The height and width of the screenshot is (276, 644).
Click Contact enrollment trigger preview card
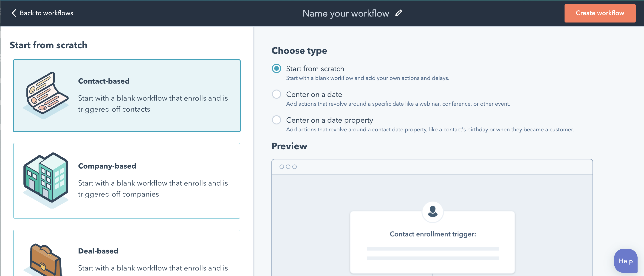tap(432, 242)
